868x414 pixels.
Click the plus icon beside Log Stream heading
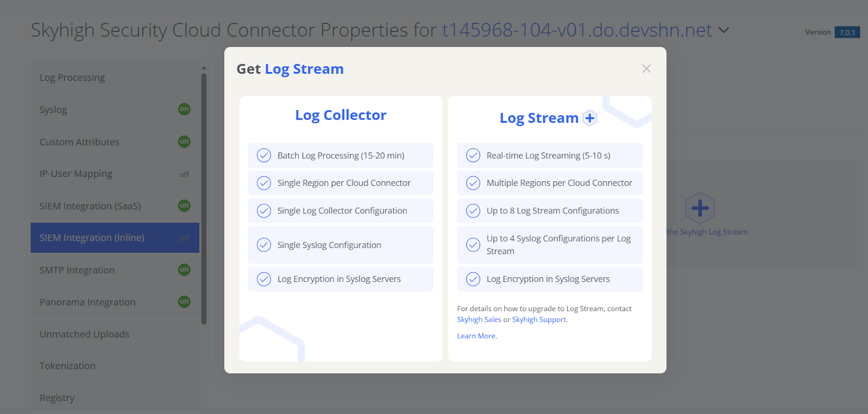tap(590, 119)
